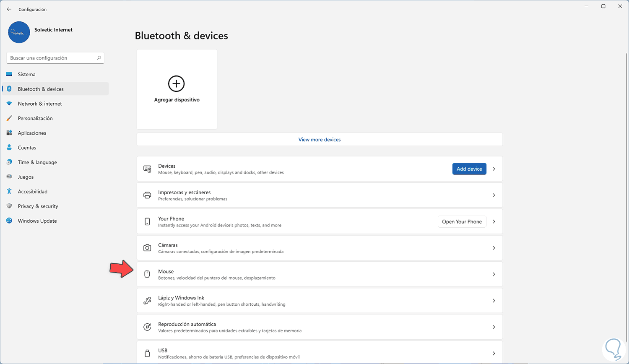629x364 pixels.
Task: Open the Network & internet section
Action: [40, 104]
